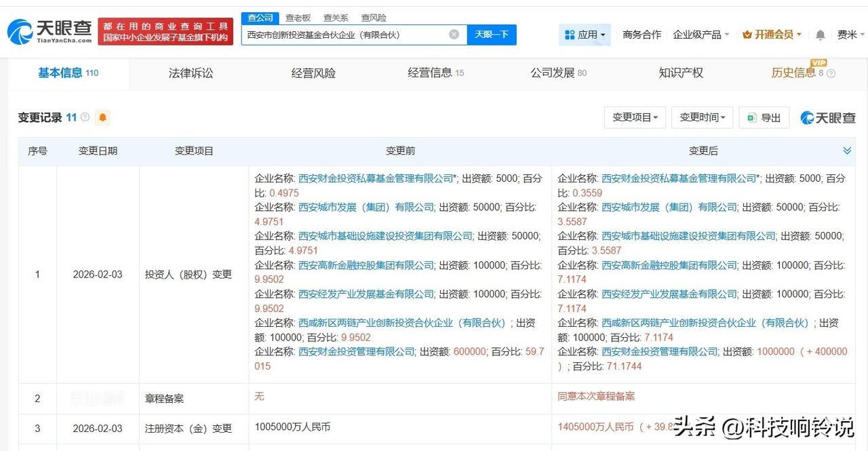This screenshot has width=868, height=451.
Task: Click the 导出 export icon
Action: pyautogui.click(x=753, y=117)
